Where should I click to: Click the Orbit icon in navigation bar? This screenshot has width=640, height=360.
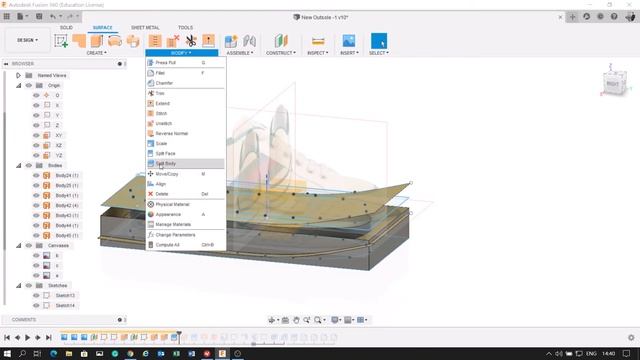coord(271,320)
